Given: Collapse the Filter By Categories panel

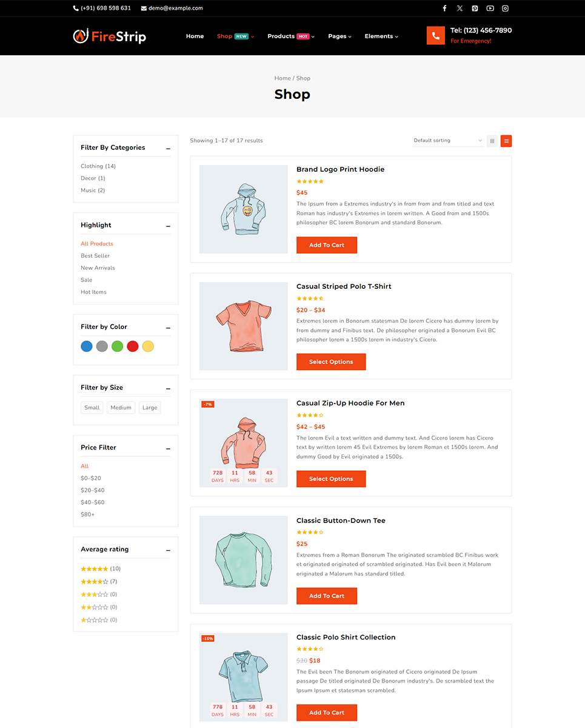Looking at the screenshot, I should coord(168,148).
